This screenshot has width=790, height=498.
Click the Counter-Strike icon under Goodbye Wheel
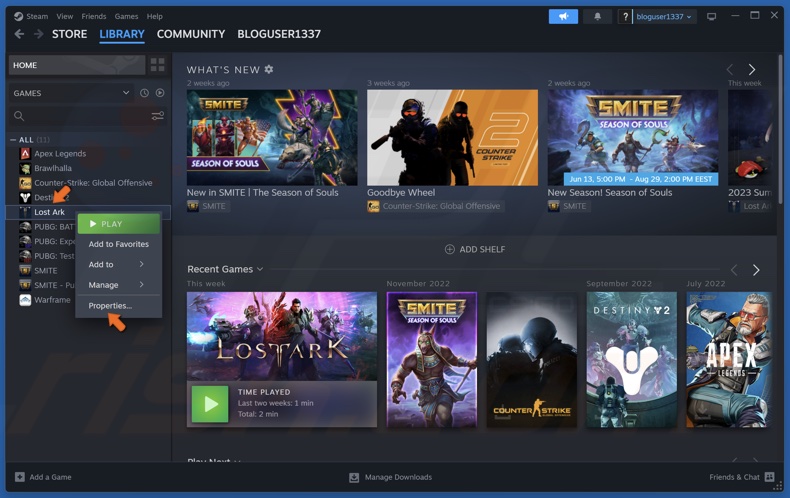[x=373, y=206]
